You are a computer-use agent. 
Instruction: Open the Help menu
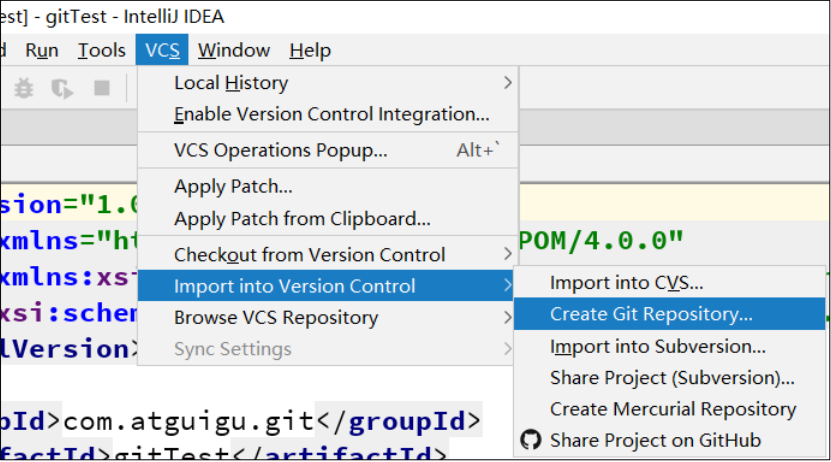click(x=310, y=50)
